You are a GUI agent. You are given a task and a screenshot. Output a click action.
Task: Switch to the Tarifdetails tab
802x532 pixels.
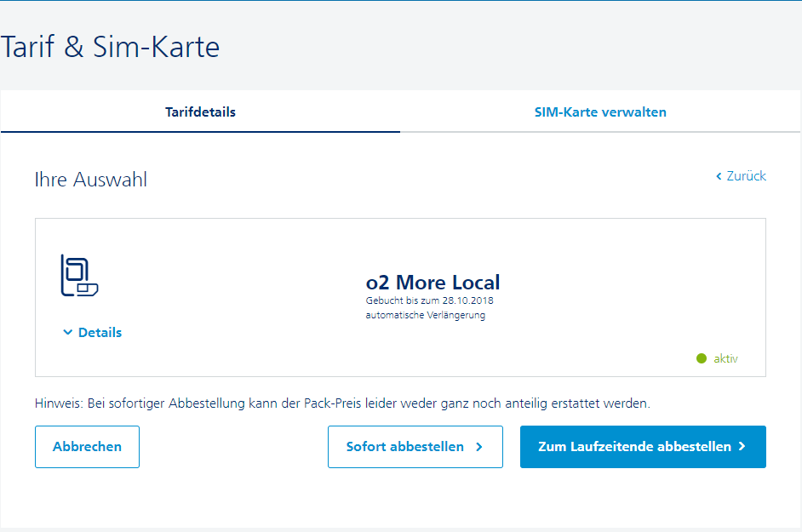[200, 112]
